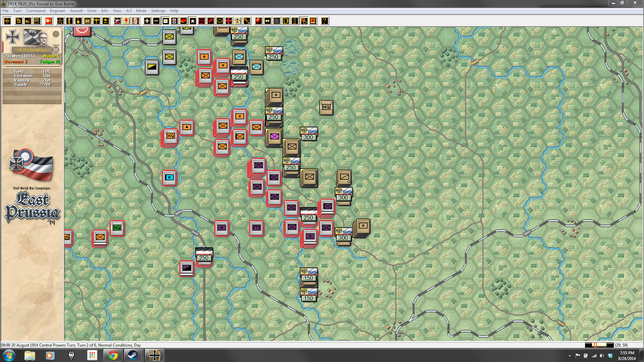The image size is (644, 362).
Task: Zoom in with the white plus icon
Action: 147,21
